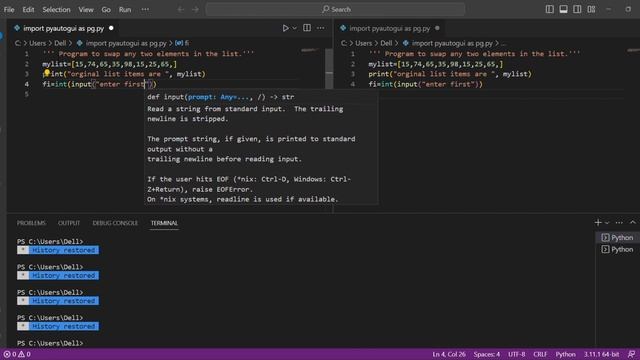Run Python file with the play button
The width and height of the screenshot is (640, 360).
point(285,28)
